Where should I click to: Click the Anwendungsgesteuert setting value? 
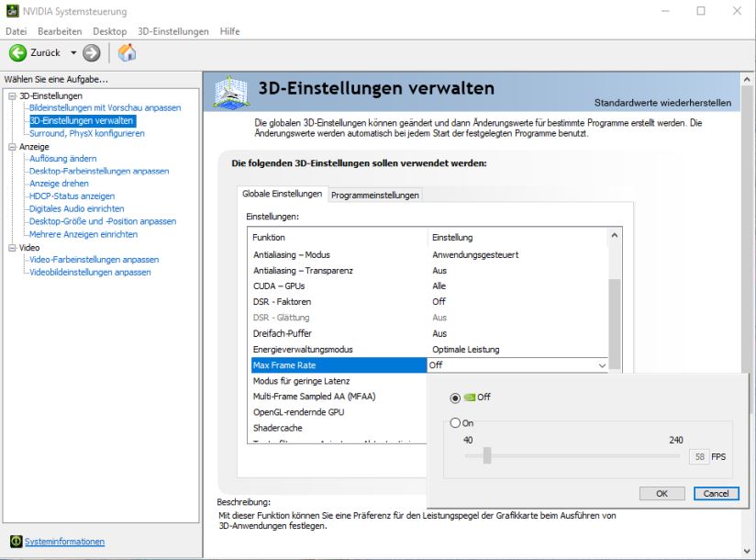[x=475, y=254]
